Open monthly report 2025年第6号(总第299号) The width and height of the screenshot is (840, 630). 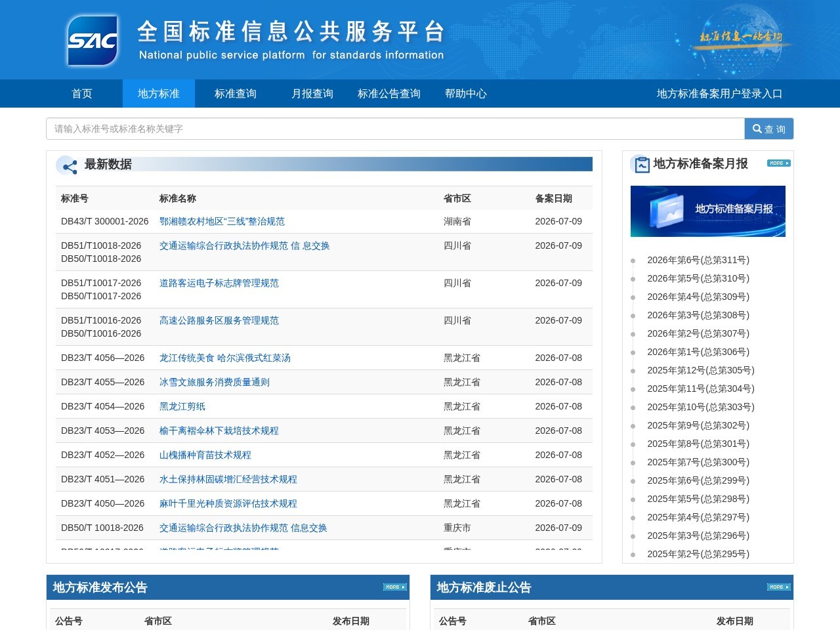click(x=698, y=481)
